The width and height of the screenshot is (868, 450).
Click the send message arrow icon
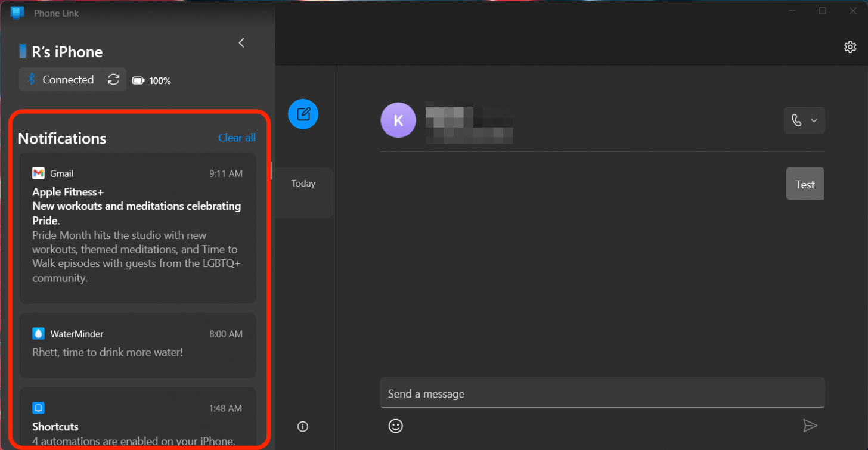pyautogui.click(x=811, y=426)
